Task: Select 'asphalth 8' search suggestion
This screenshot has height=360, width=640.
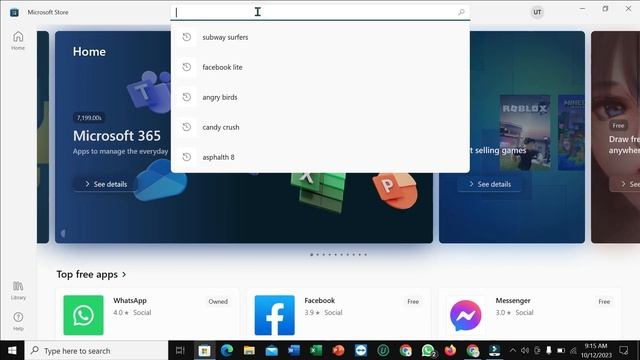Action: pyautogui.click(x=320, y=157)
